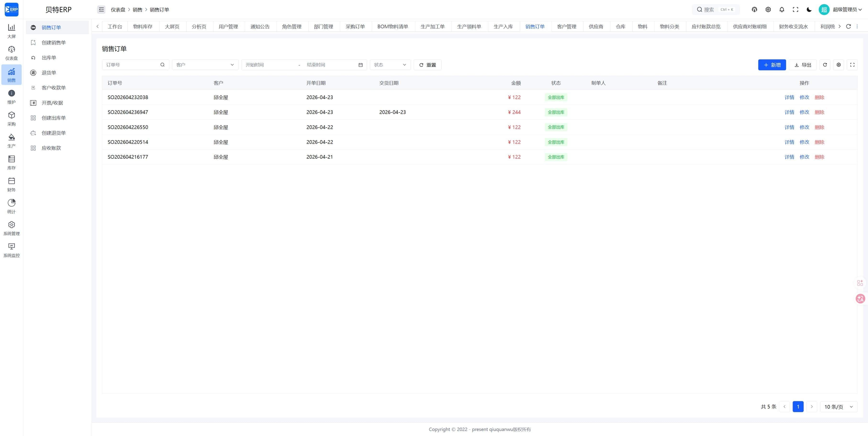Switch to the 采购订单 tab
The height and width of the screenshot is (436, 868).
tap(355, 27)
